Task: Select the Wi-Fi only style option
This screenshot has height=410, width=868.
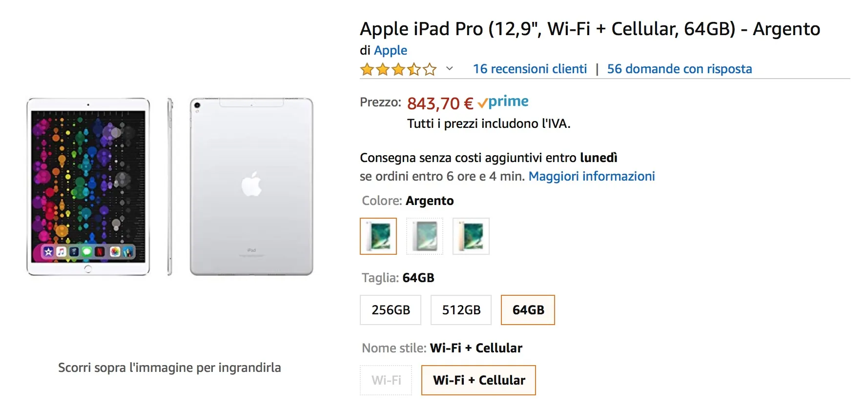Action: click(386, 380)
